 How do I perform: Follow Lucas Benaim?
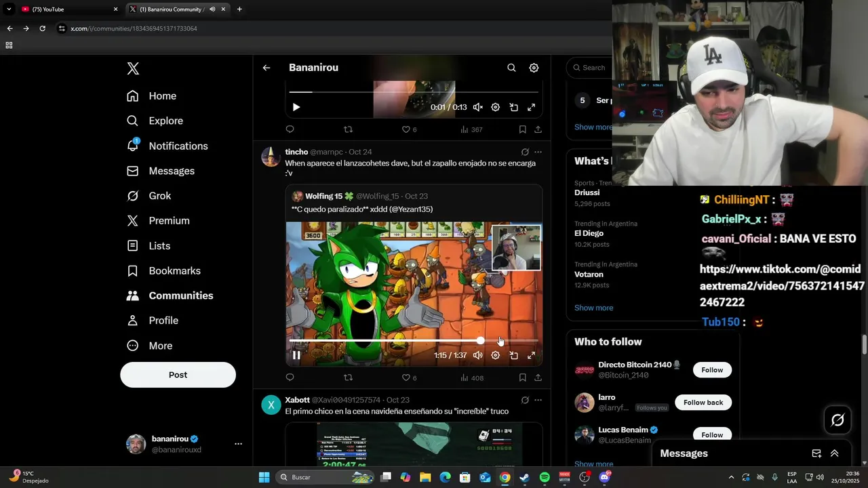[712, 434]
